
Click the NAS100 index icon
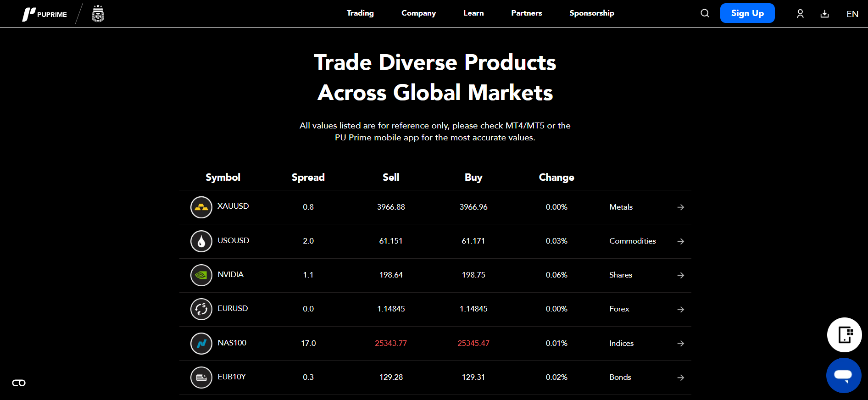(201, 344)
